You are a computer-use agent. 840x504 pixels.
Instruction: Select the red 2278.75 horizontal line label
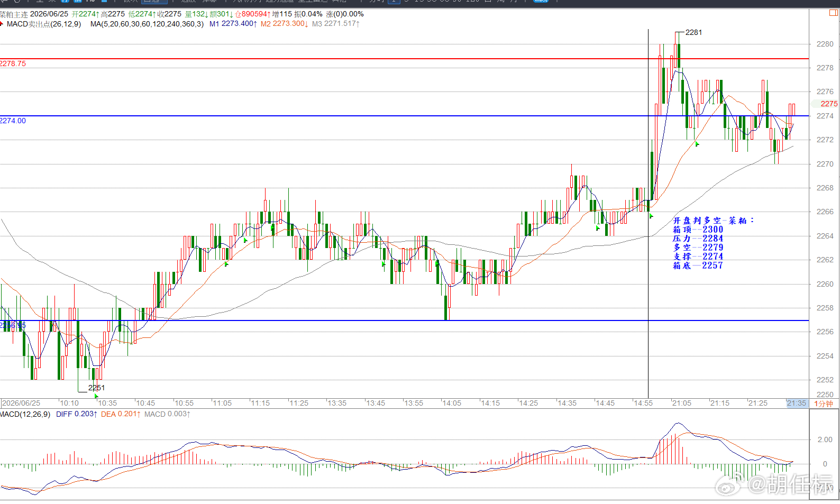point(13,63)
